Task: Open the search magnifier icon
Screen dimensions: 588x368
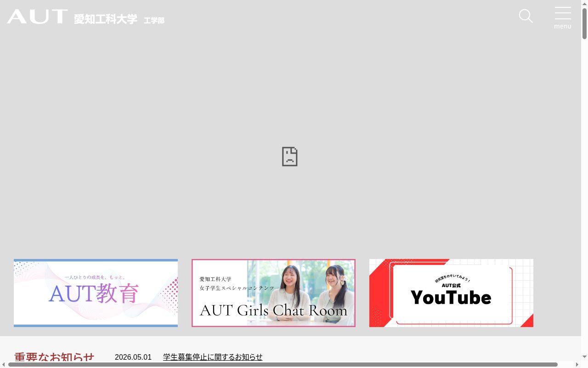Action: pyautogui.click(x=526, y=16)
